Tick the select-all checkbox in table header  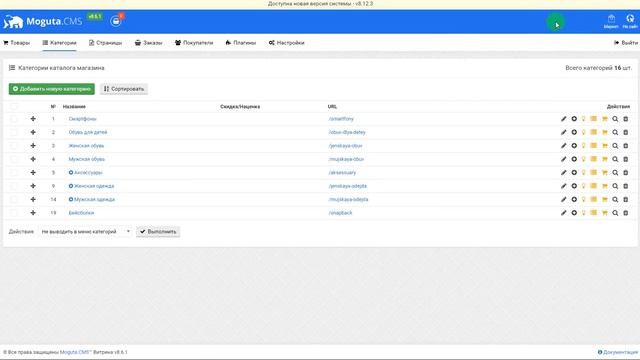pyautogui.click(x=14, y=107)
